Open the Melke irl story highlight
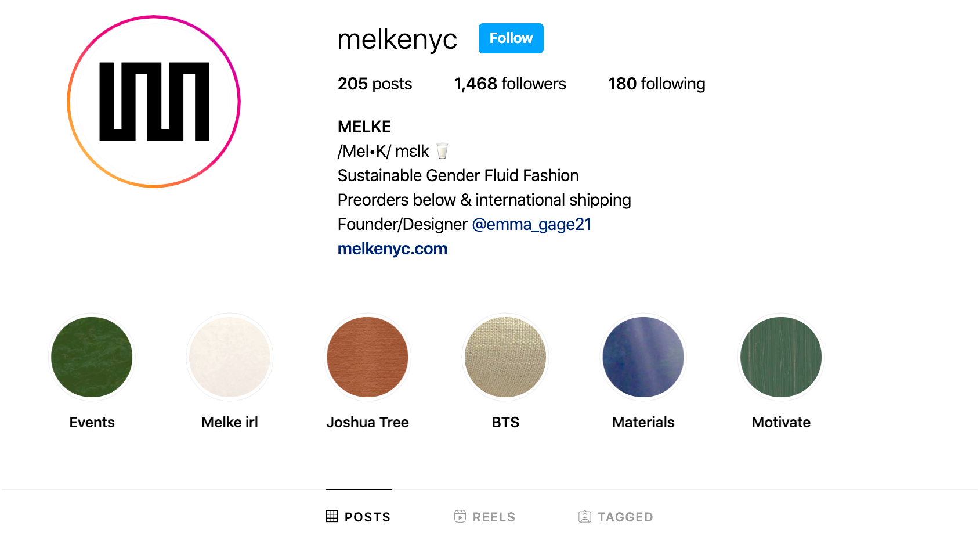This screenshot has height=540, width=980. pos(230,357)
